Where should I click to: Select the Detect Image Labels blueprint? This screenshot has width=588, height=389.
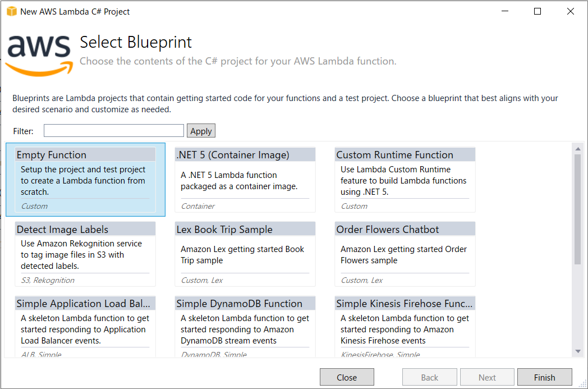tap(85, 254)
